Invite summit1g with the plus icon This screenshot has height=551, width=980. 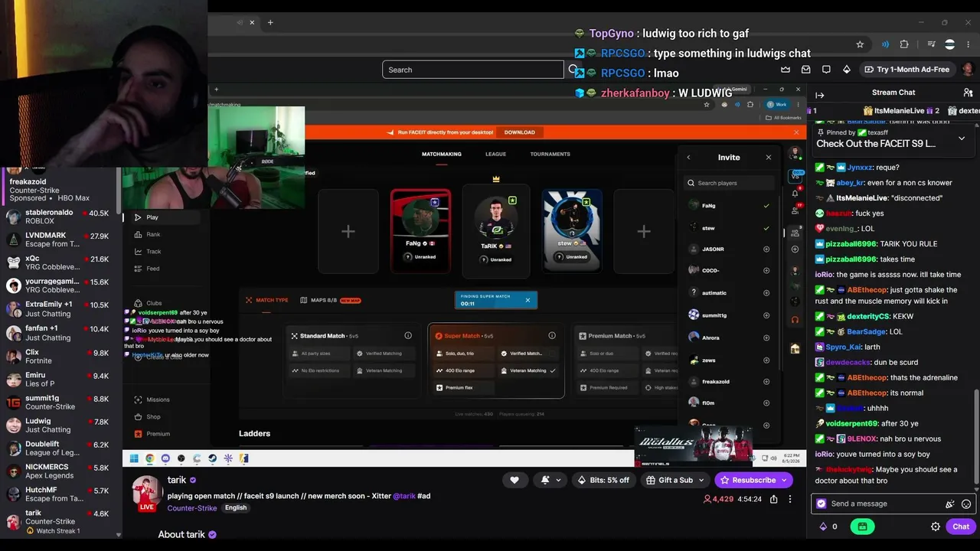(766, 315)
